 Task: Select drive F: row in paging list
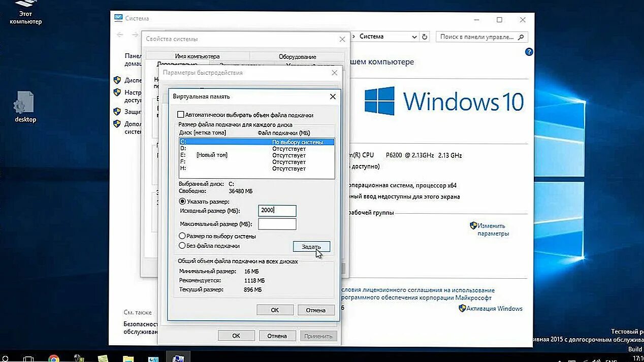(257, 161)
